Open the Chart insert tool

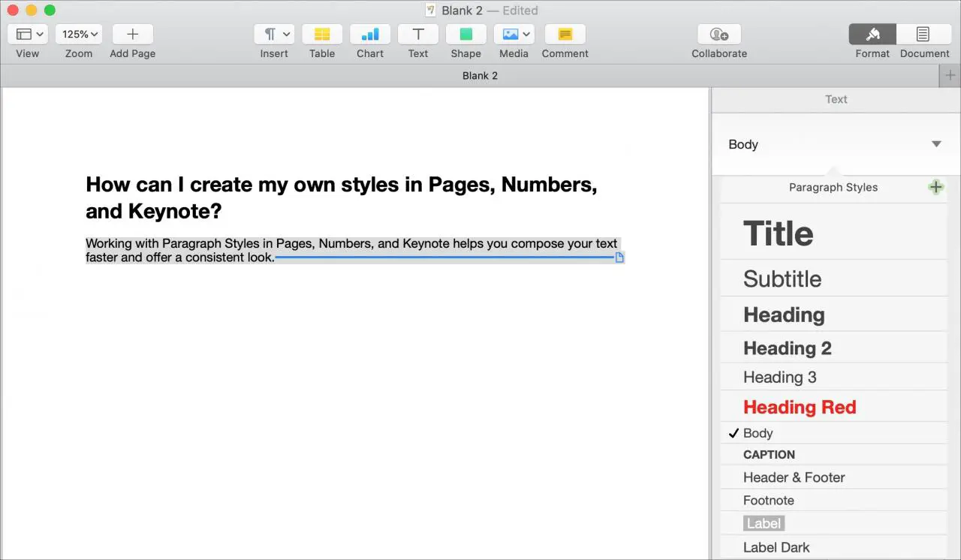370,35
